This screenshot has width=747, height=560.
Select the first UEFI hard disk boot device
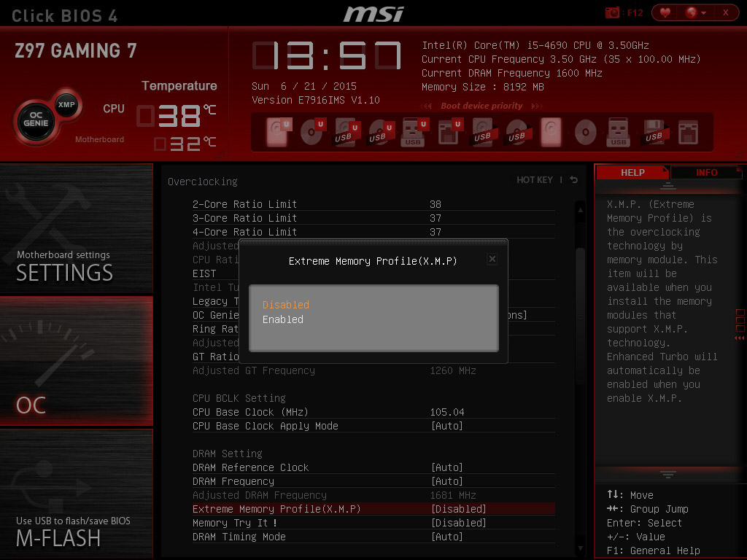[x=279, y=132]
